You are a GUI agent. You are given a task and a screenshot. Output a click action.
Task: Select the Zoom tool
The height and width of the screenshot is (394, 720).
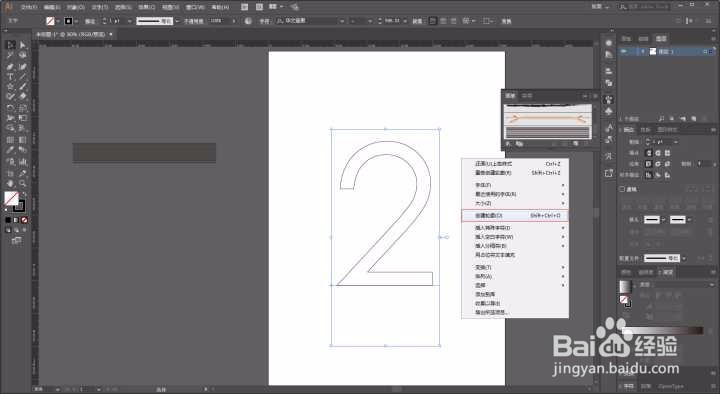click(x=22, y=183)
